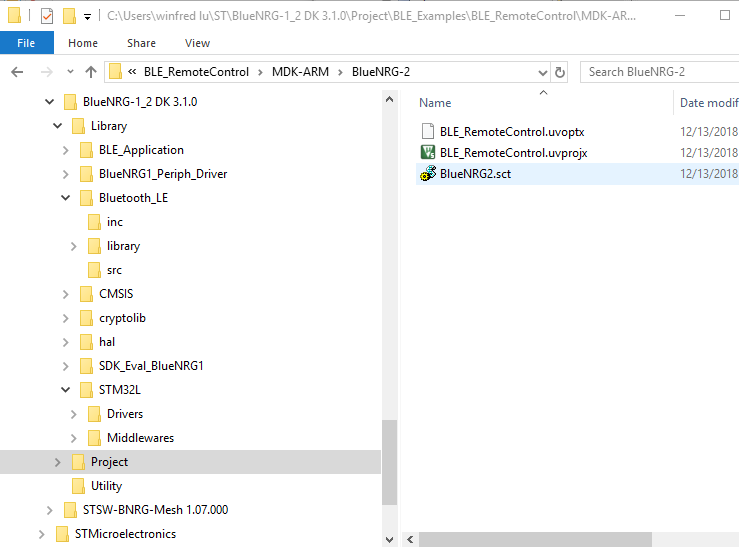Expand the CMSIS tree node
Screen dimensions: 739x547
pos(66,294)
